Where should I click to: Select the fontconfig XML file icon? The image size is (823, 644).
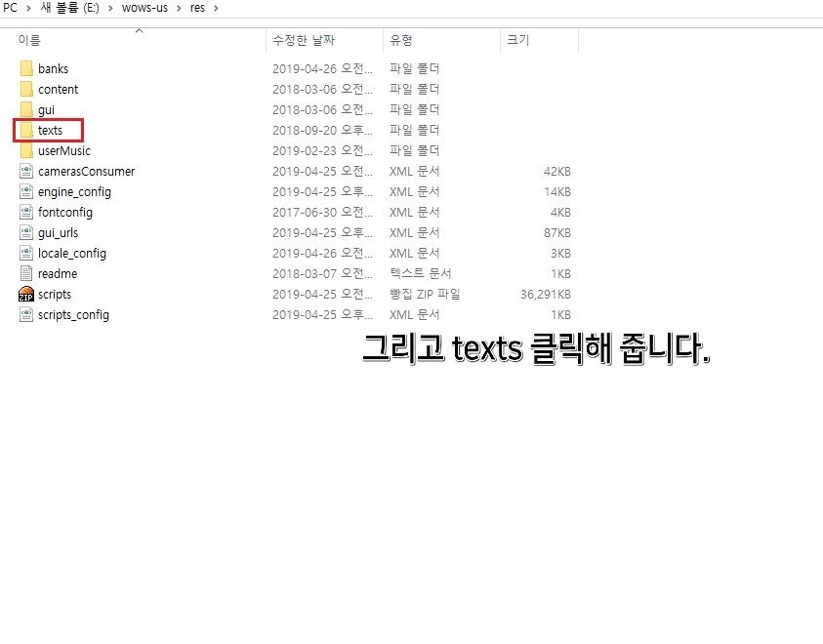click(x=26, y=212)
